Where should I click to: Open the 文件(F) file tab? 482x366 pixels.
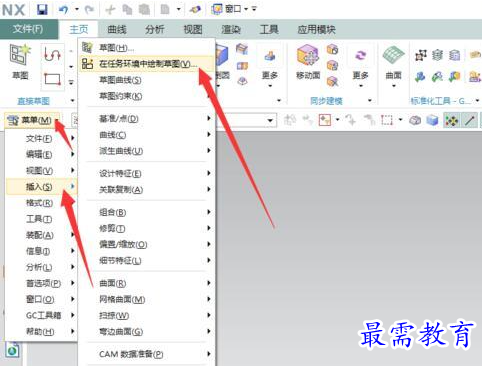point(28,29)
